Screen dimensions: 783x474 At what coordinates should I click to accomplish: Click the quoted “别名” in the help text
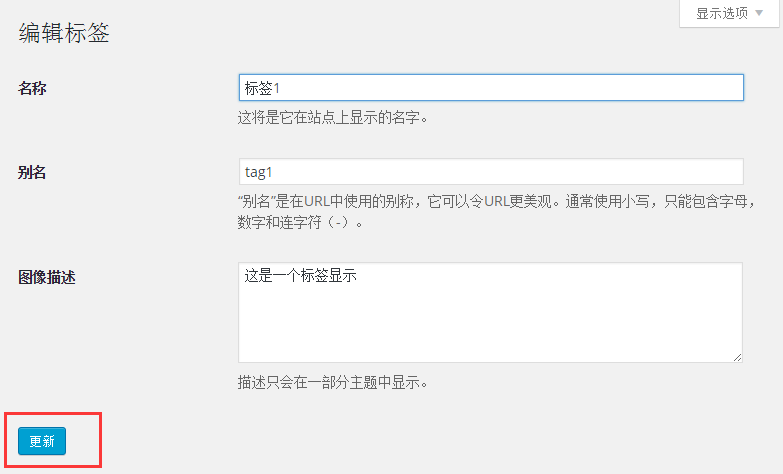(x=257, y=200)
